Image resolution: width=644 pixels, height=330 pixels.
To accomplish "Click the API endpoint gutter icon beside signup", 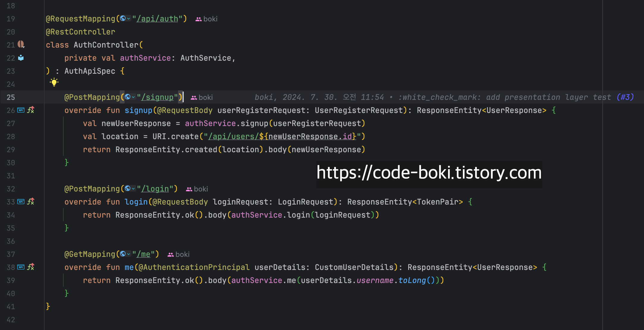I will pyautogui.click(x=21, y=110).
